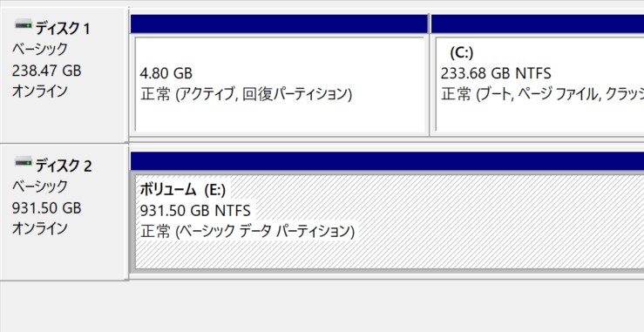Click the drive icon next to ディスク 2
This screenshot has height=332, width=644.
pos(24,162)
